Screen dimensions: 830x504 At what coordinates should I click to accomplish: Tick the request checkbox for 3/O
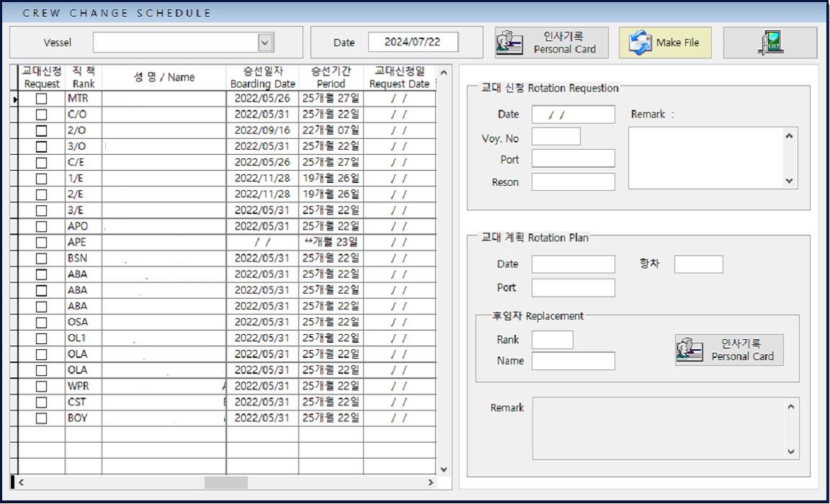(41, 146)
